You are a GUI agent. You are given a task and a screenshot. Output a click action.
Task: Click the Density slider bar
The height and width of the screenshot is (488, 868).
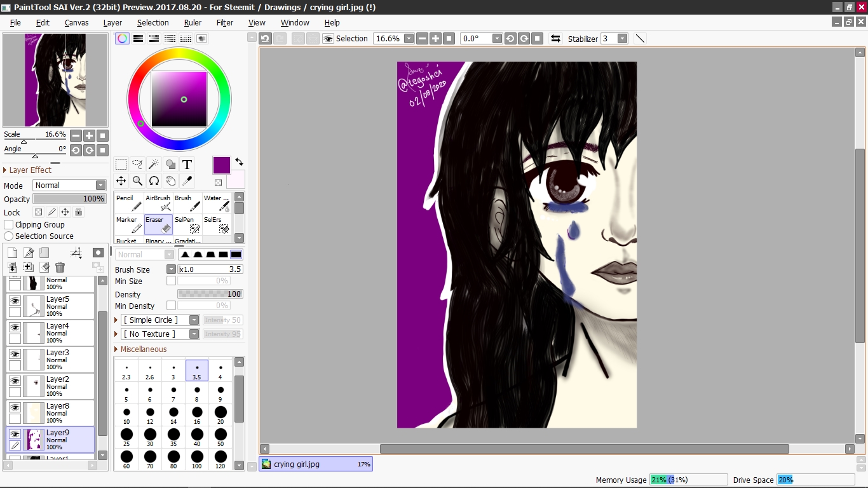pyautogui.click(x=210, y=294)
